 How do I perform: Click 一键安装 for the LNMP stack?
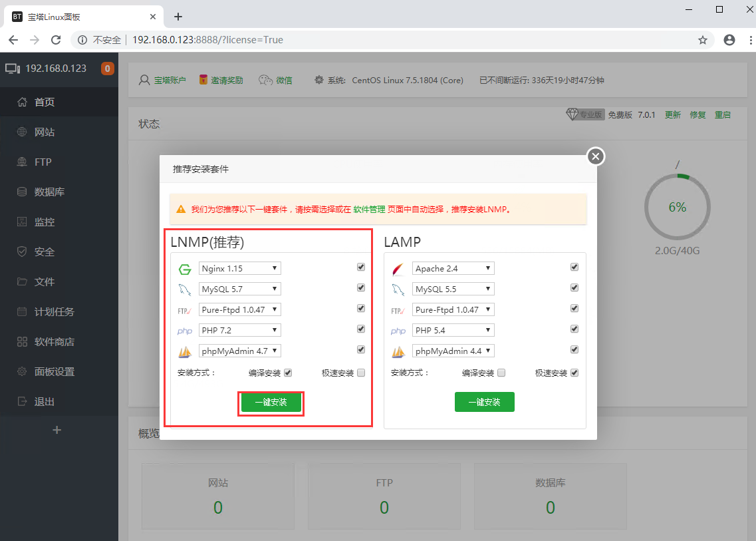point(271,402)
